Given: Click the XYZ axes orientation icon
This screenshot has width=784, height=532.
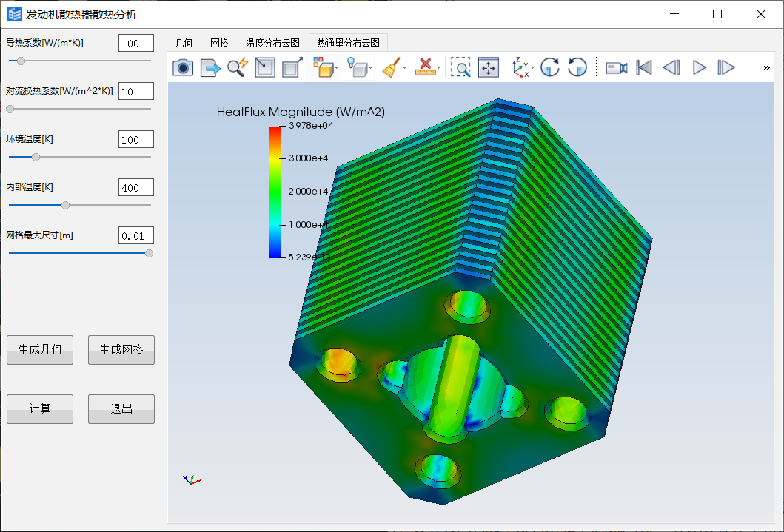Looking at the screenshot, I should [520, 67].
